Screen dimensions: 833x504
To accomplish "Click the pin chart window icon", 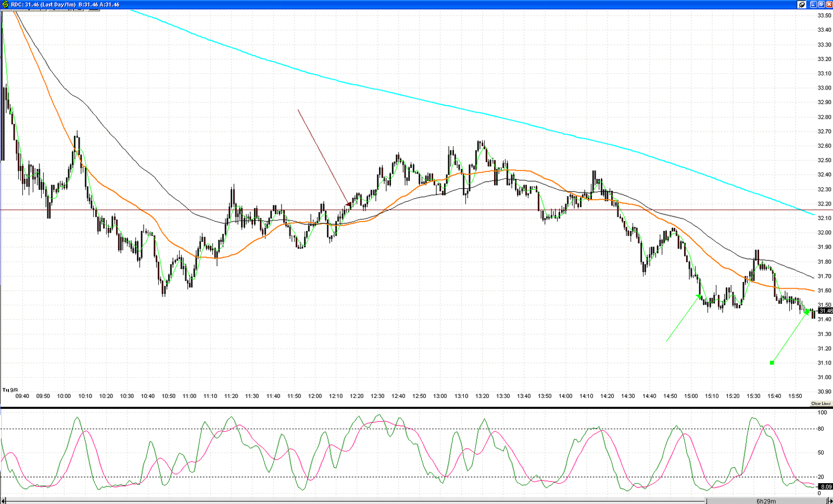I will 802,4.
